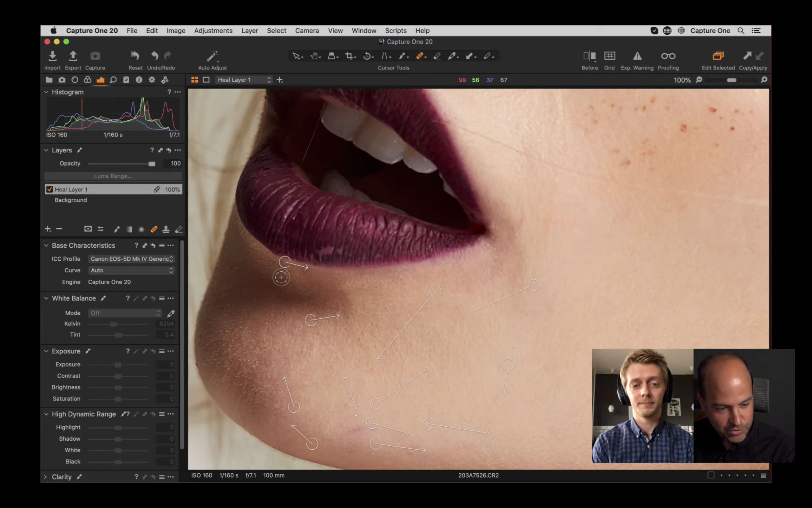This screenshot has height=508, width=812.
Task: Open the Scripts menu
Action: pos(396,30)
